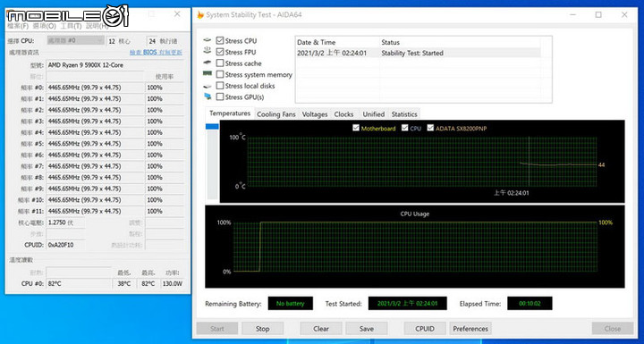Uncheck the Stress CPU checkbox

(x=220, y=40)
